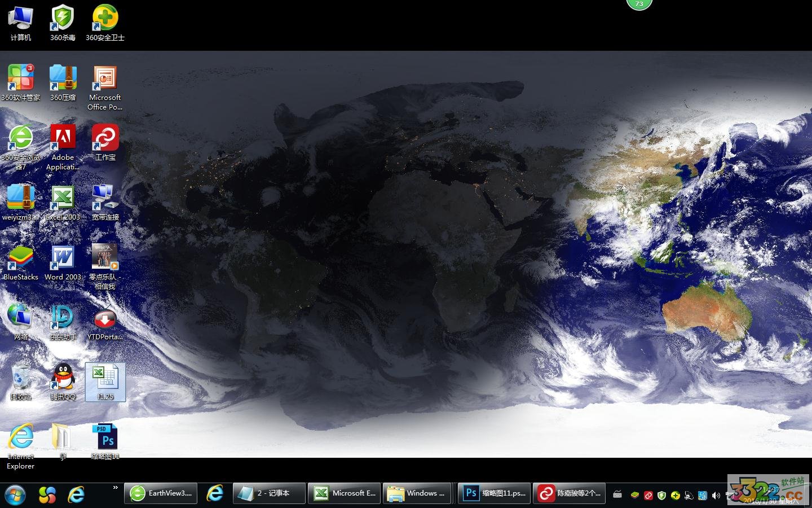Select the 缩略图11 PSD file icon

(105, 442)
